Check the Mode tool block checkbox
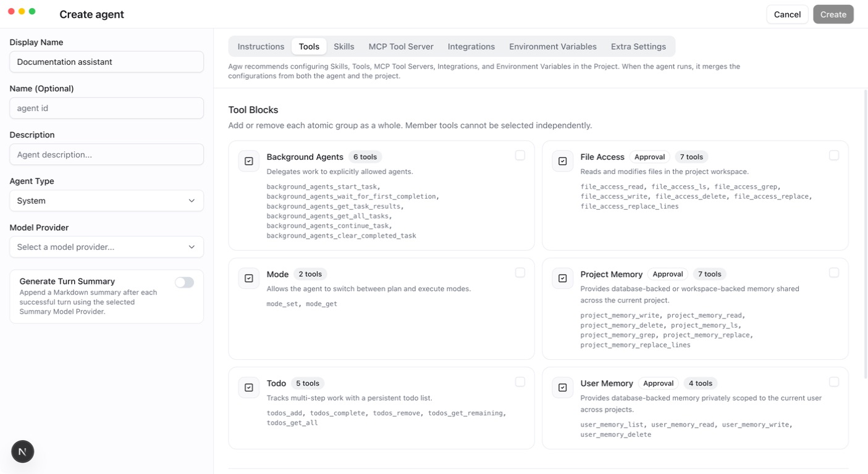This screenshot has height=474, width=868. 520,273
